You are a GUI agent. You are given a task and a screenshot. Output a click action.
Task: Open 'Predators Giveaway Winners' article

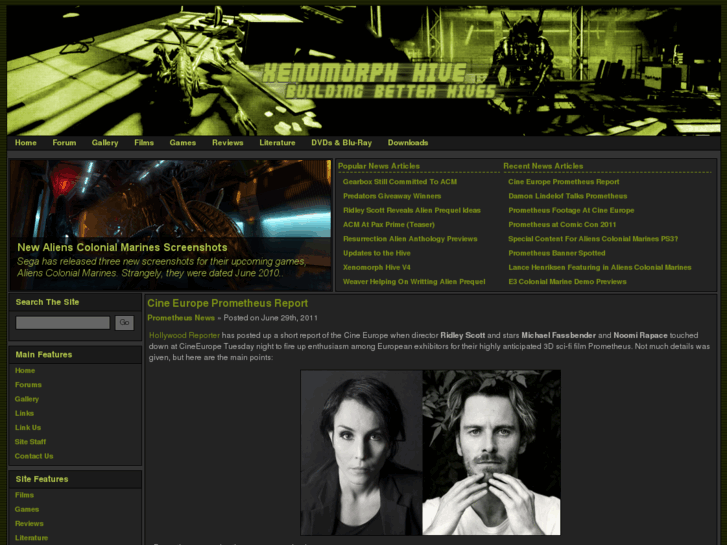coord(392,196)
